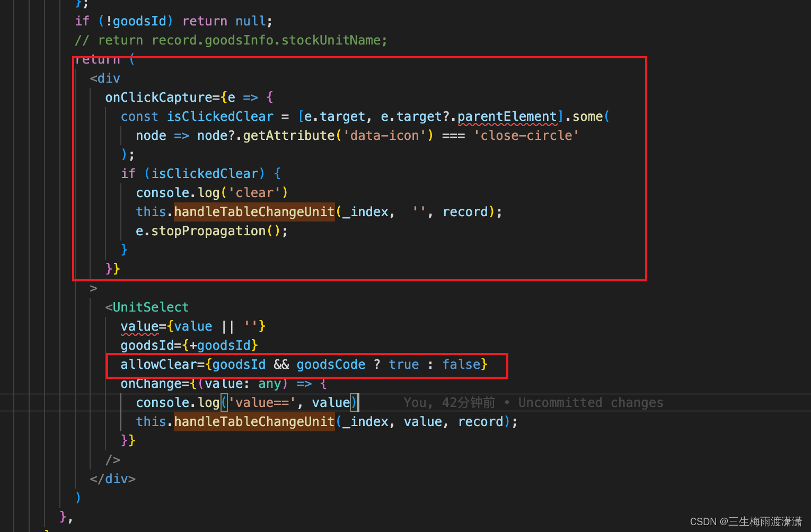Screen dimensions: 811x532
Task: Click the 'data-icon' attribute string
Action: (384, 135)
